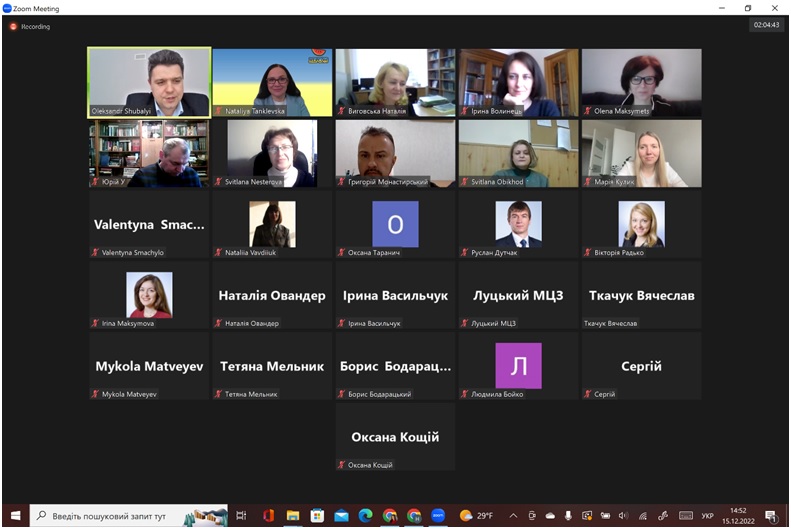
Task: Click the OneDrive cloud tray icon
Action: 549,516
